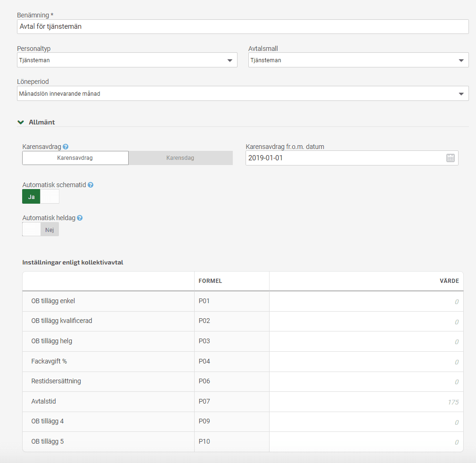
Task: Open help for Automatisk schematid
Action: tap(90, 185)
